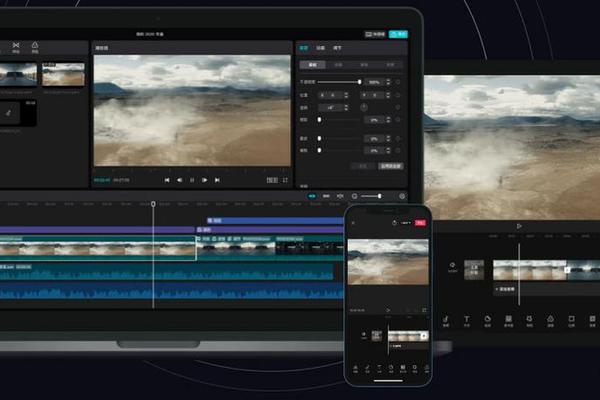Toggle keyframe circle on the bottom 0% row
Image resolution: width=600 pixels, height=400 pixels.
398,150
